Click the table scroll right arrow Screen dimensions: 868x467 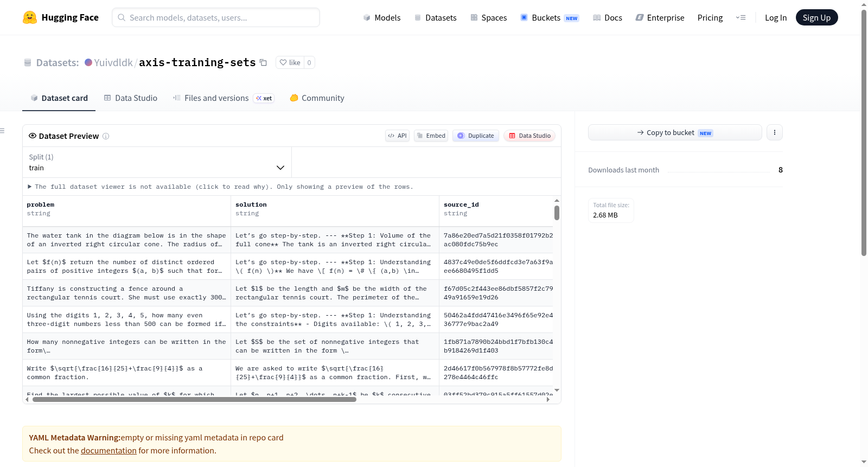click(548, 399)
